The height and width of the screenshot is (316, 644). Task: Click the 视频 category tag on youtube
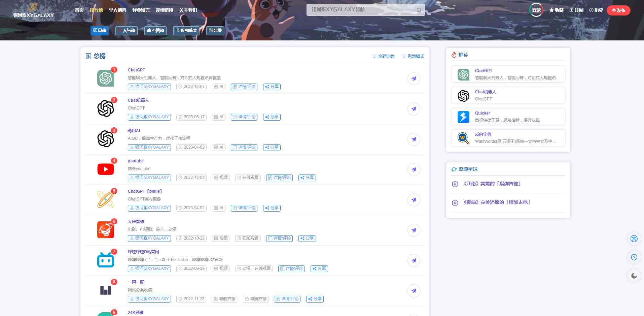(x=221, y=178)
